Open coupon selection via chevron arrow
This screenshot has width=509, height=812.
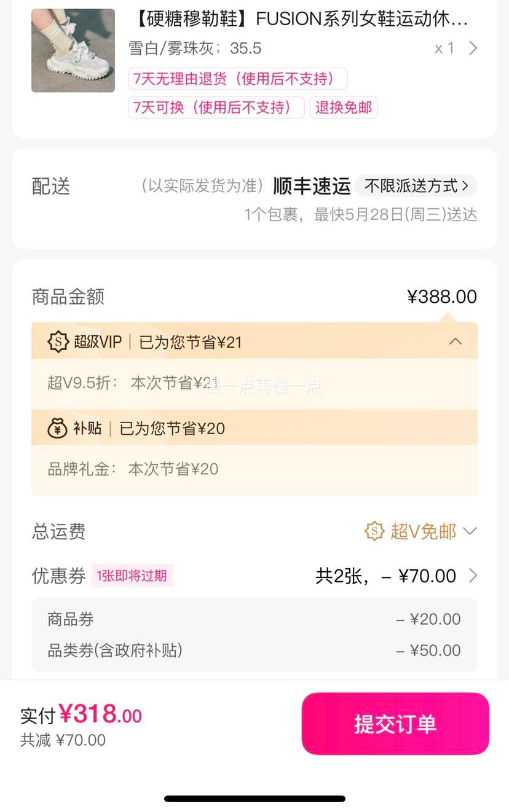click(472, 576)
